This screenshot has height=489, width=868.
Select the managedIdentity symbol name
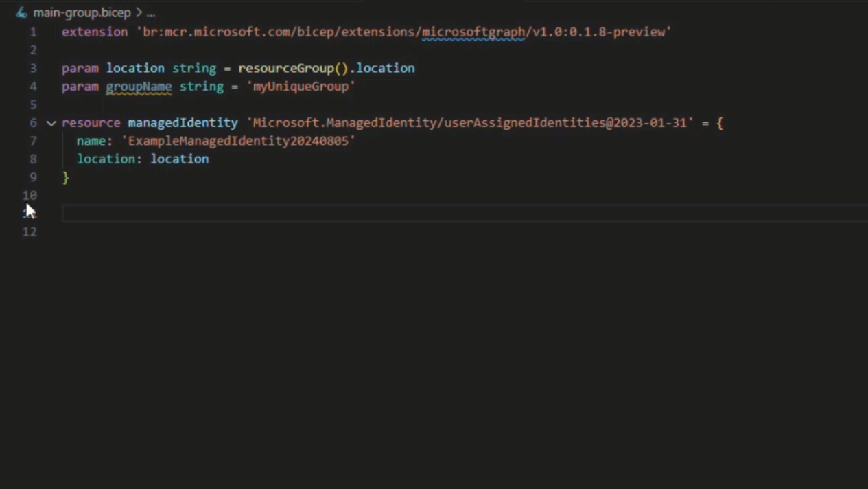183,122
